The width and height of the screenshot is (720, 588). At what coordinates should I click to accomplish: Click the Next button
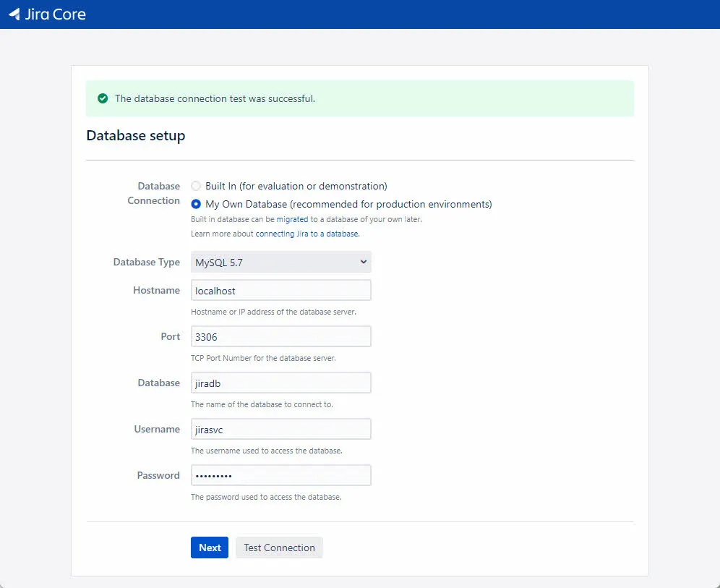[209, 547]
